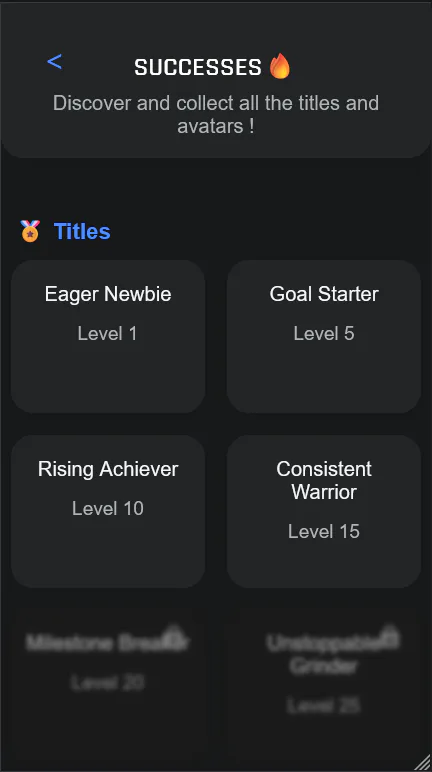
Task: Choose the Rising Achiever title card
Action: click(x=108, y=511)
